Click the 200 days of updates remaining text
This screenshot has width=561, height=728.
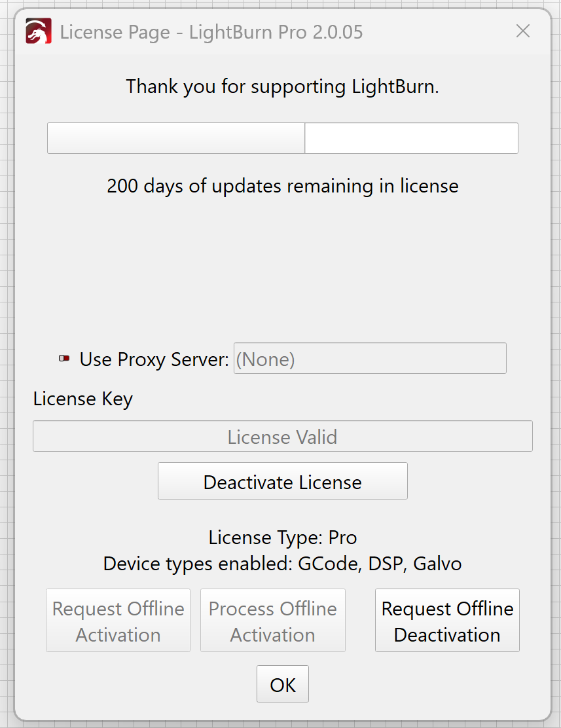tap(282, 186)
